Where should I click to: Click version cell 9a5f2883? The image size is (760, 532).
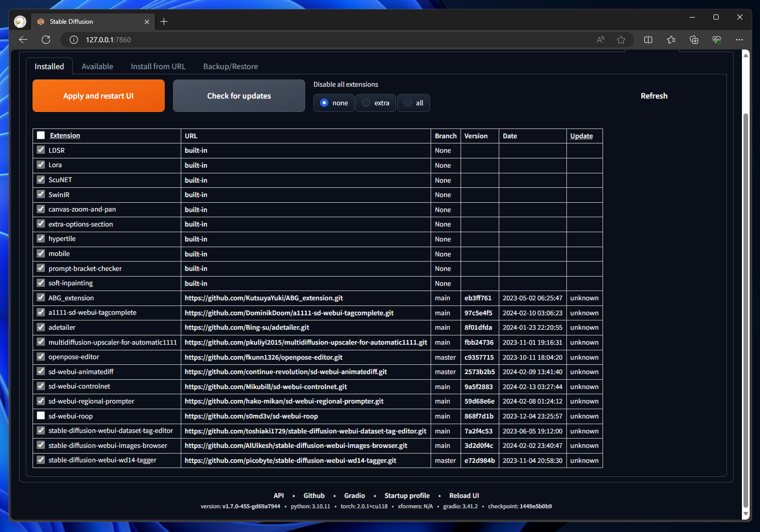coord(478,387)
